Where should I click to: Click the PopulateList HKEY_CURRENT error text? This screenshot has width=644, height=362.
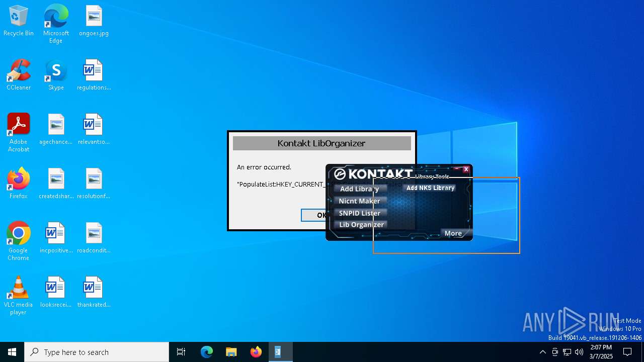coord(281,185)
